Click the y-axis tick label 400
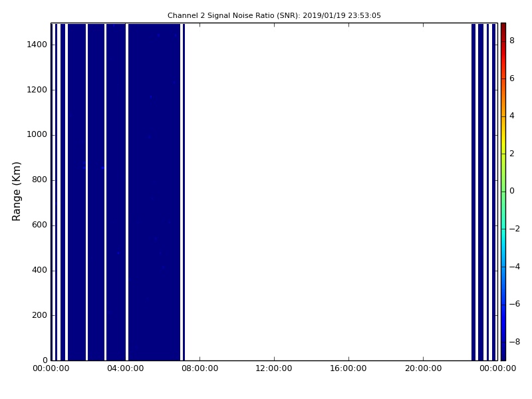 point(39,270)
